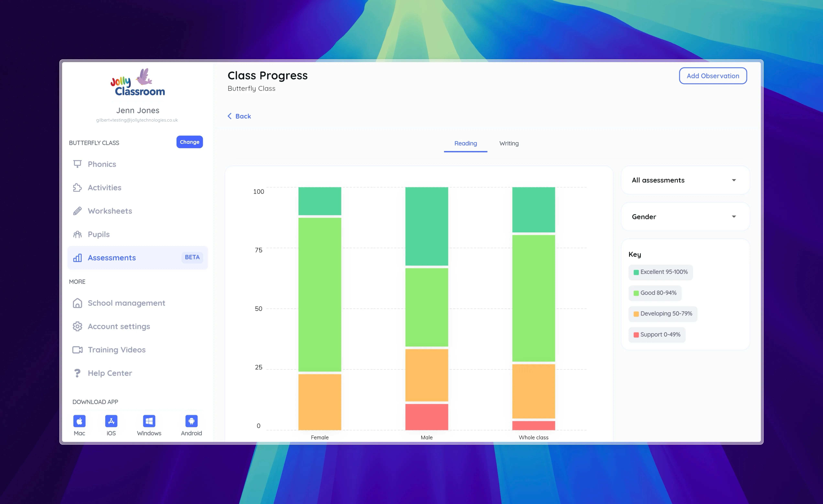
Task: Expand the All assessments dropdown
Action: [x=685, y=180]
